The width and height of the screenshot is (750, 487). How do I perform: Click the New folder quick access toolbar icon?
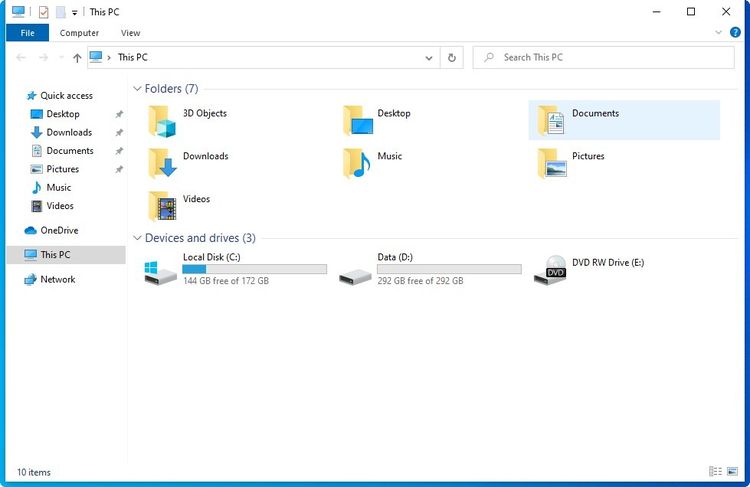61,12
